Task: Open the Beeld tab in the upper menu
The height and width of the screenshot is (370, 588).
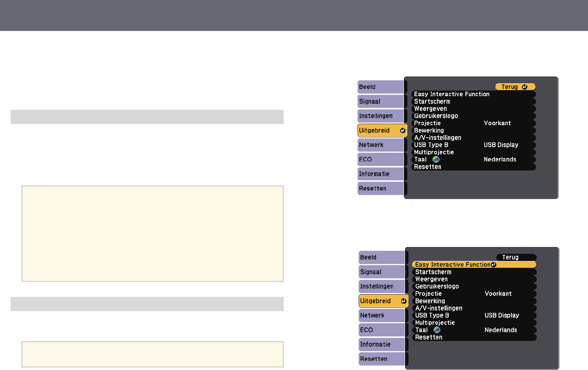Action: tap(381, 87)
